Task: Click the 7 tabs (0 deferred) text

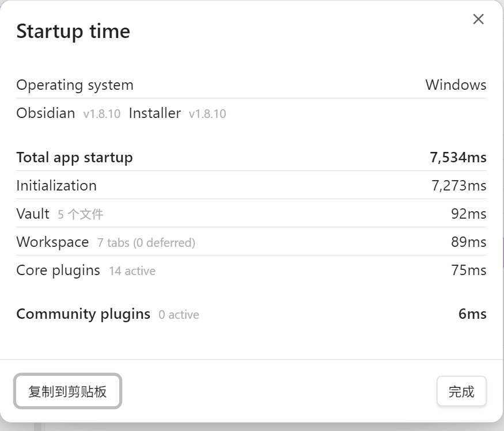Action: (x=146, y=243)
